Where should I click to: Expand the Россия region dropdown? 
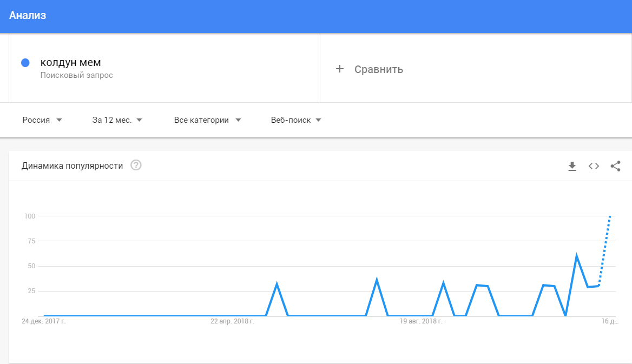pyautogui.click(x=42, y=120)
